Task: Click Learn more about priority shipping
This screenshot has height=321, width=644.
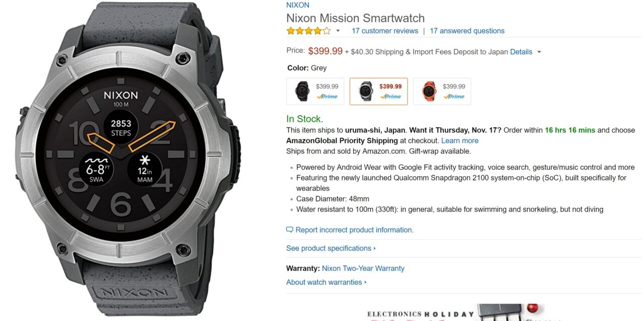Action: coord(460,141)
